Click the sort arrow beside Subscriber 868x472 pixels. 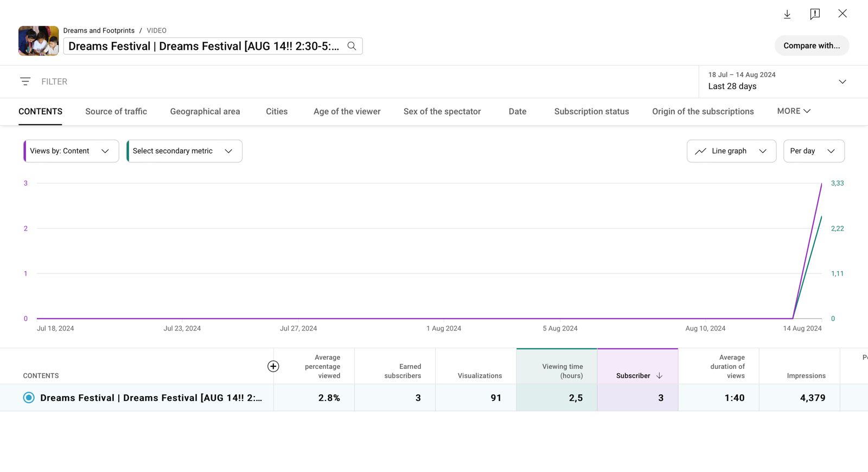coord(660,375)
